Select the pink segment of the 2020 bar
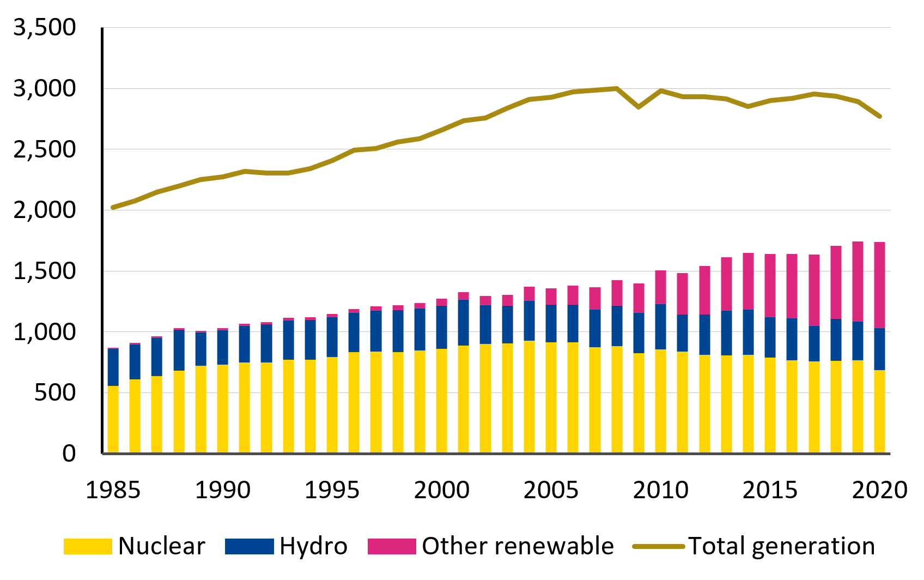Screen dimensions: 924x580 tap(879, 285)
